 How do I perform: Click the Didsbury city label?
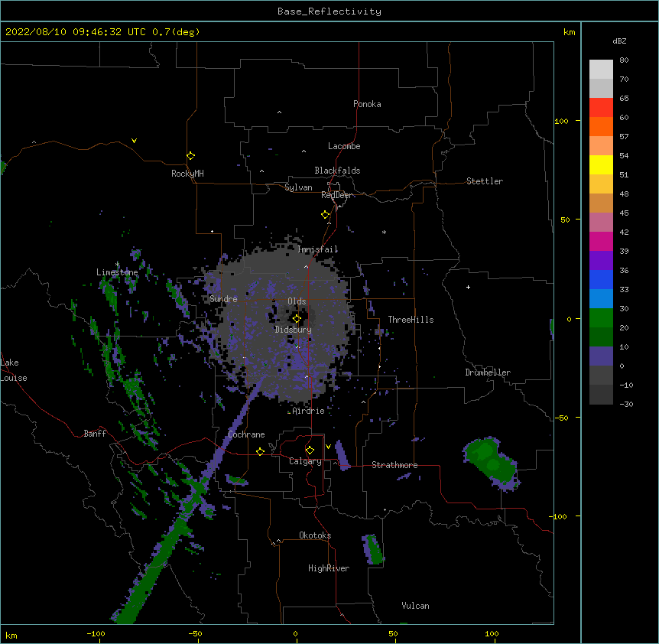point(294,330)
